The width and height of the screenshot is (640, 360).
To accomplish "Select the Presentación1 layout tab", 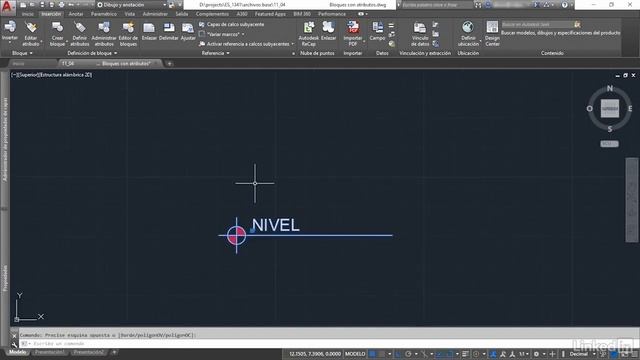I will (x=49, y=352).
